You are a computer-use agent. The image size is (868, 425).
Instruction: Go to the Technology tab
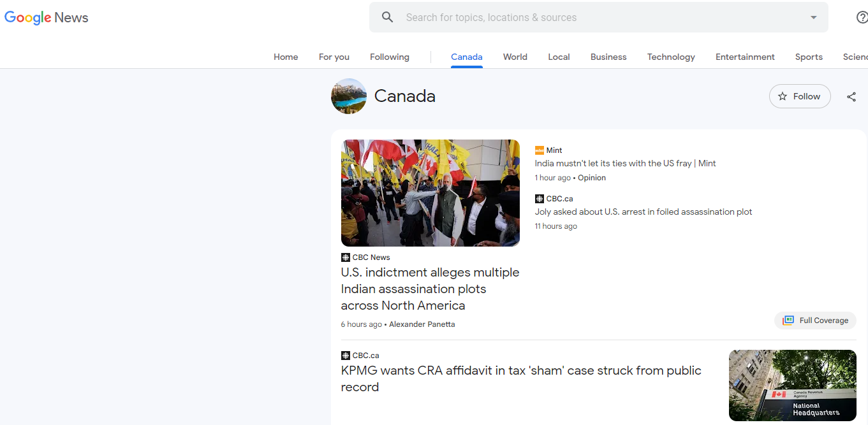point(671,57)
